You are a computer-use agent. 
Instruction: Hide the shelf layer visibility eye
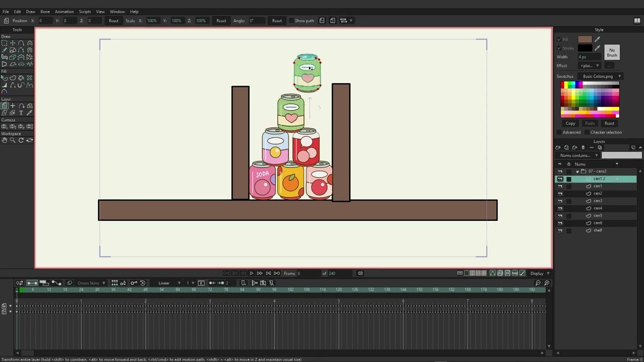(x=560, y=231)
